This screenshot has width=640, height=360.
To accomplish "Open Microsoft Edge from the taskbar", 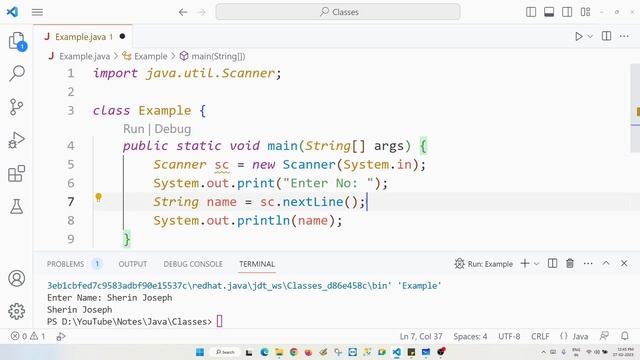I will [x=264, y=352].
